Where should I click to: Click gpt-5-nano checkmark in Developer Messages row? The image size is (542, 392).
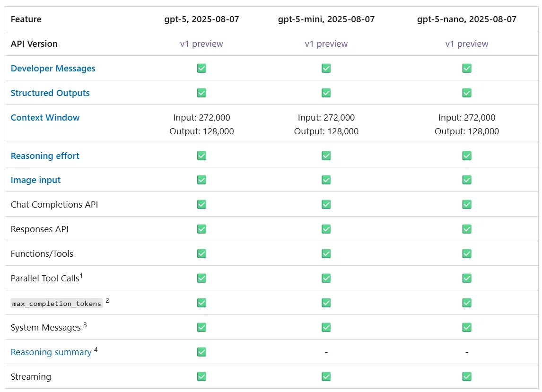click(467, 69)
